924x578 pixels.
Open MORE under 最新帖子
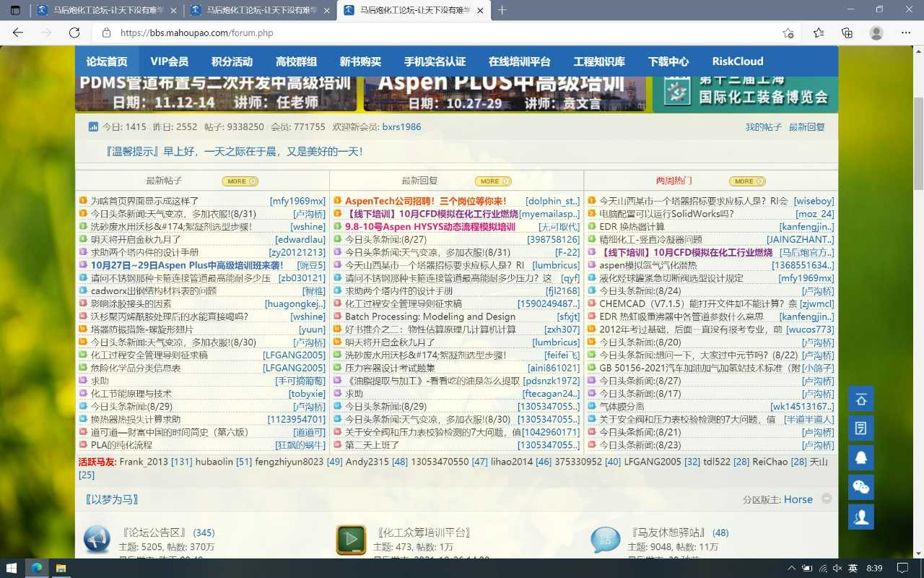coord(240,181)
